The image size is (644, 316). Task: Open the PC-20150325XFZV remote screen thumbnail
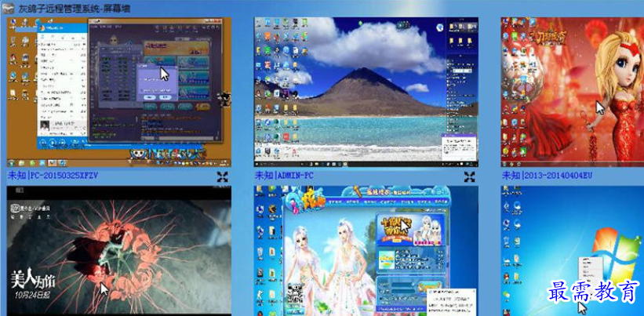click(x=119, y=92)
